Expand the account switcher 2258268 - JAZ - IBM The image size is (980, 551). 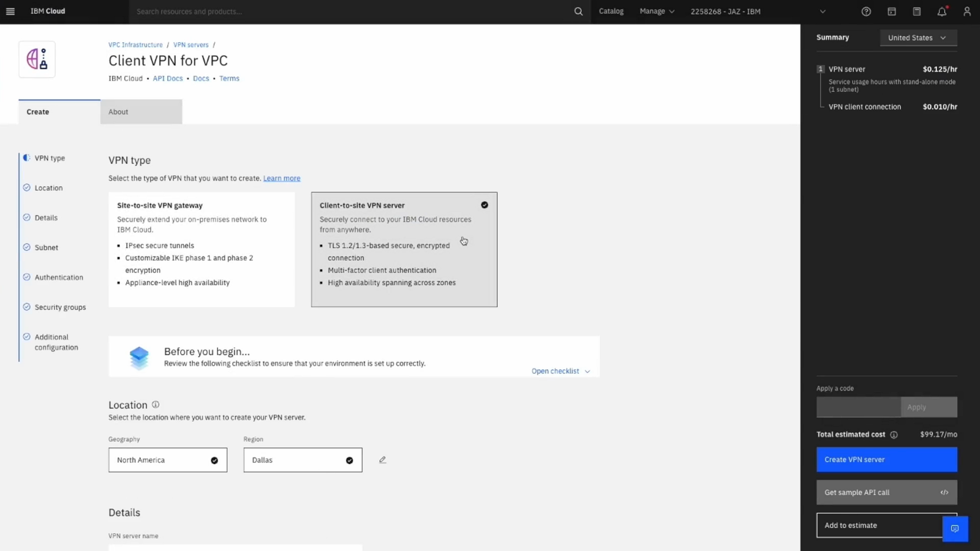758,11
